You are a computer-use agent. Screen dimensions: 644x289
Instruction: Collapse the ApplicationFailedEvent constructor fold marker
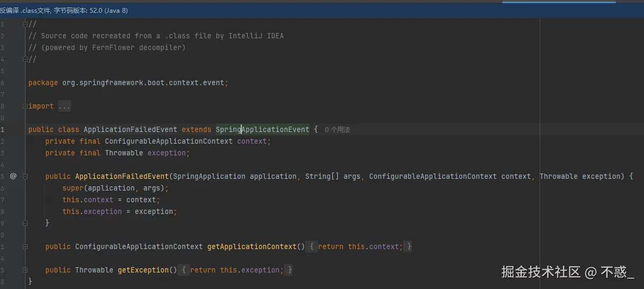[25, 176]
